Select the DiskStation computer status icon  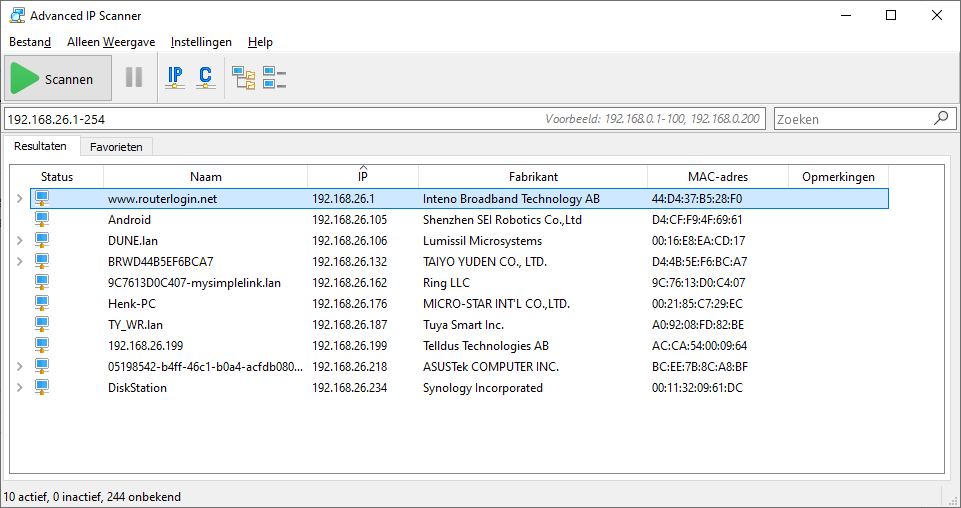click(42, 387)
